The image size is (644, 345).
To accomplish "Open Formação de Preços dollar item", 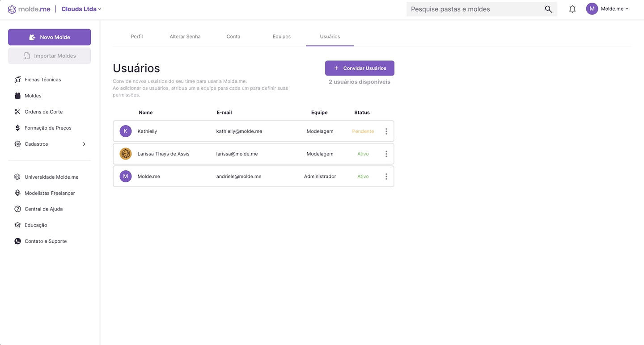I will [48, 128].
